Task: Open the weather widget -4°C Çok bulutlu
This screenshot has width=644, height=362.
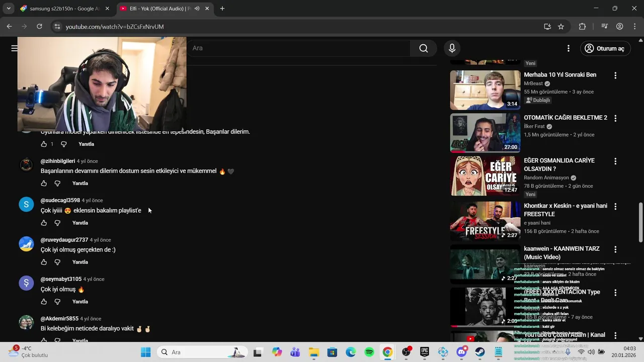Action: [x=28, y=352]
